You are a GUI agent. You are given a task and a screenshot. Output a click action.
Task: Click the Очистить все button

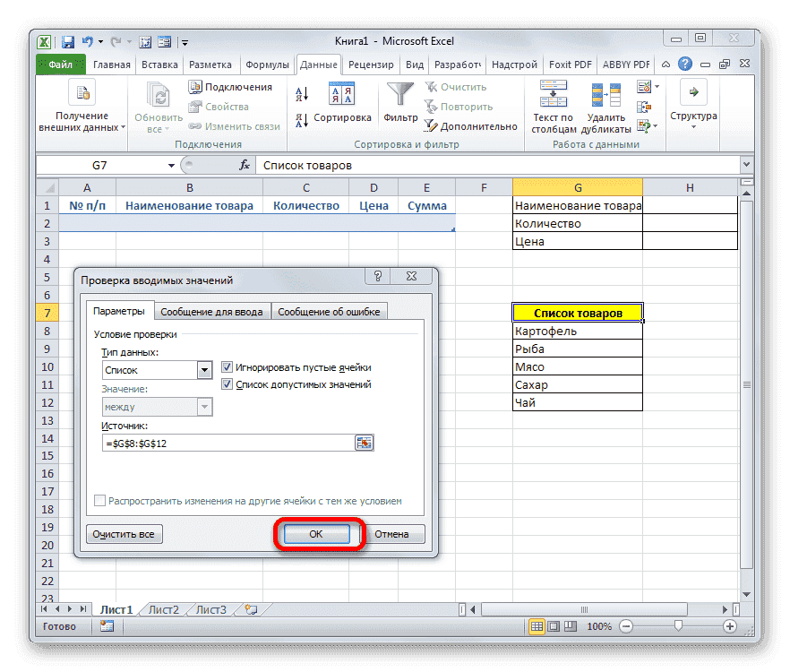[x=124, y=533]
